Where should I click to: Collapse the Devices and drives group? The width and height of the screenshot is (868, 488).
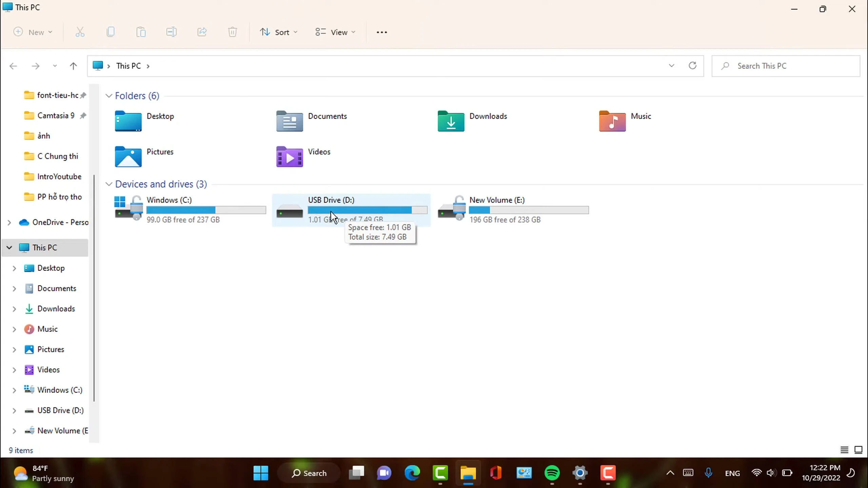pos(109,184)
